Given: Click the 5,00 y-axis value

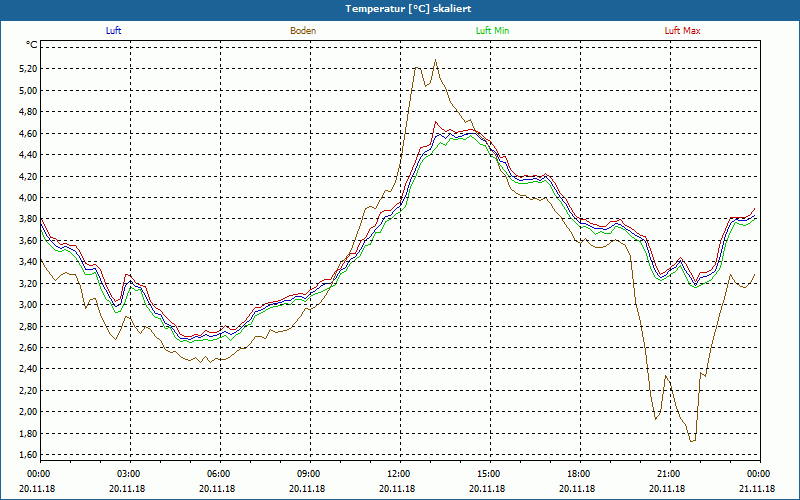Looking at the screenshot, I should click(x=29, y=90).
